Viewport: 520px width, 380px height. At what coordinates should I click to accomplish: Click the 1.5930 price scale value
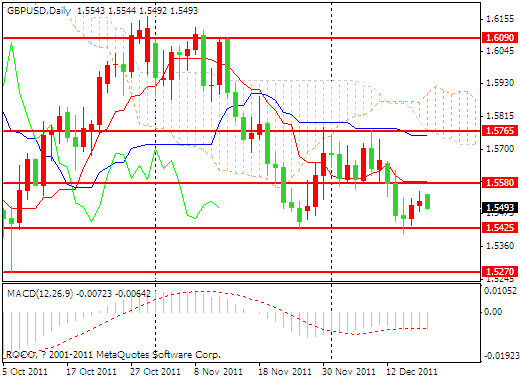(500, 83)
